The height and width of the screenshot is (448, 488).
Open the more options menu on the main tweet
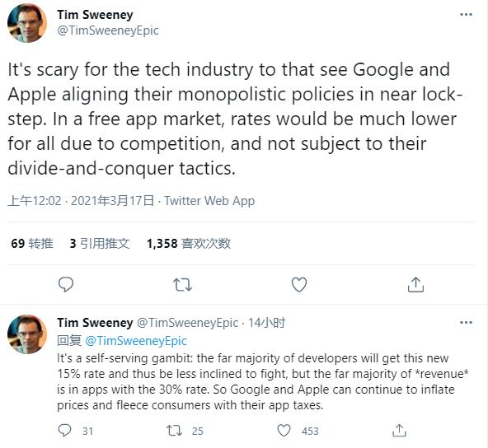click(x=466, y=14)
